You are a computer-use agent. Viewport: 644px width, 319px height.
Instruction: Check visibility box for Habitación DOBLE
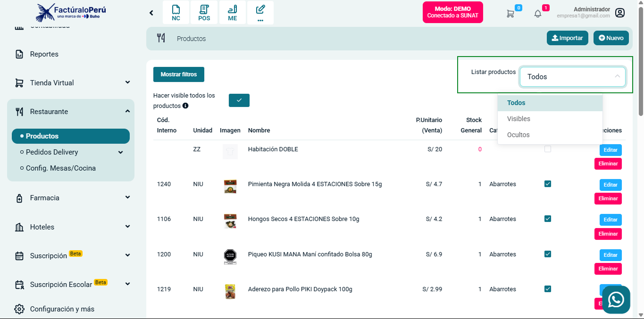[547, 149]
